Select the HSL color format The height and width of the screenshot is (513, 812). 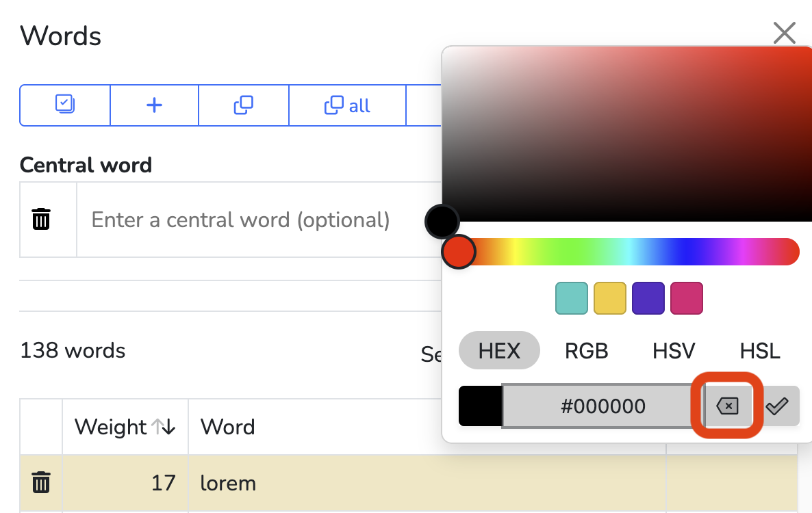coord(760,351)
